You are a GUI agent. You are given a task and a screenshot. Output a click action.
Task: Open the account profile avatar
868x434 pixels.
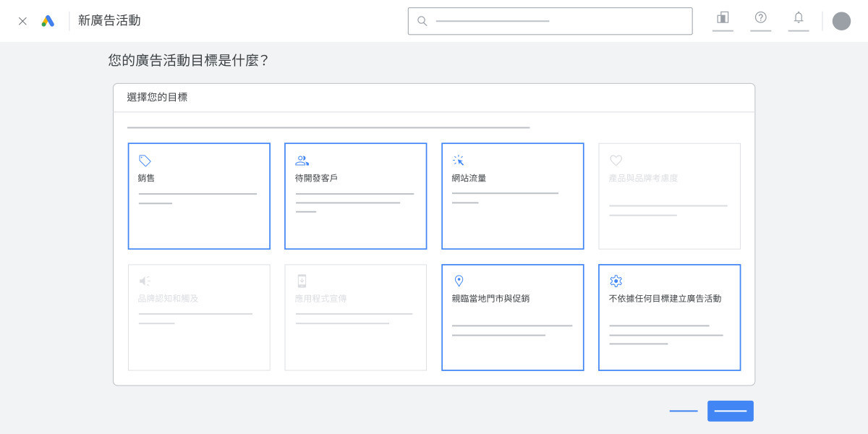[841, 21]
